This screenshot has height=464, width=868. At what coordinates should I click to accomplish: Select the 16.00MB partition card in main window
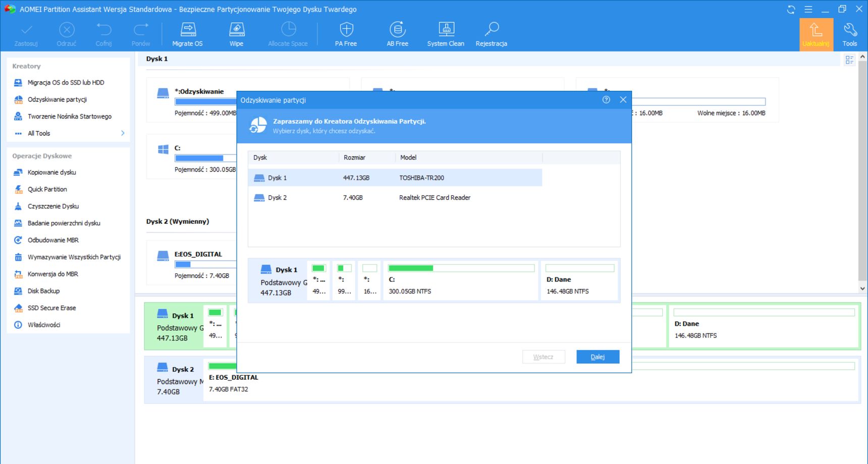[x=704, y=100]
